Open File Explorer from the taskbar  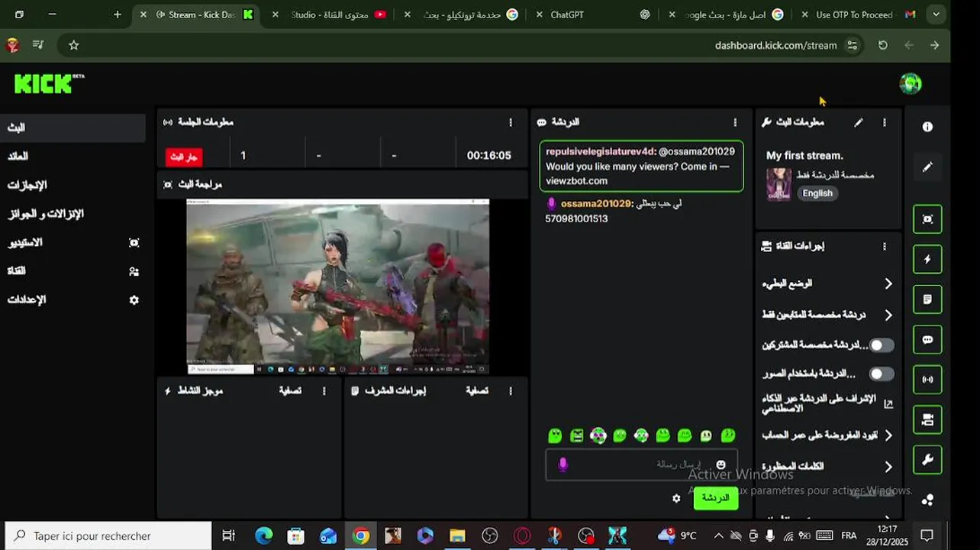(x=457, y=535)
